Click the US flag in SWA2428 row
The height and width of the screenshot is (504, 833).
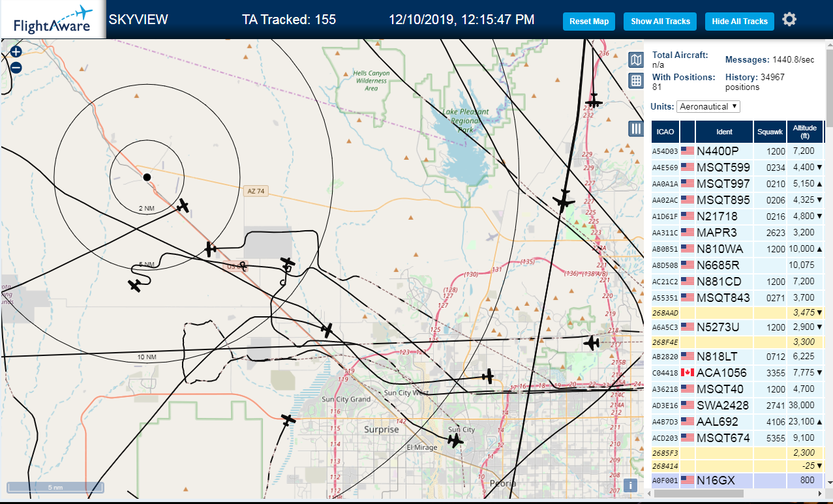click(688, 405)
